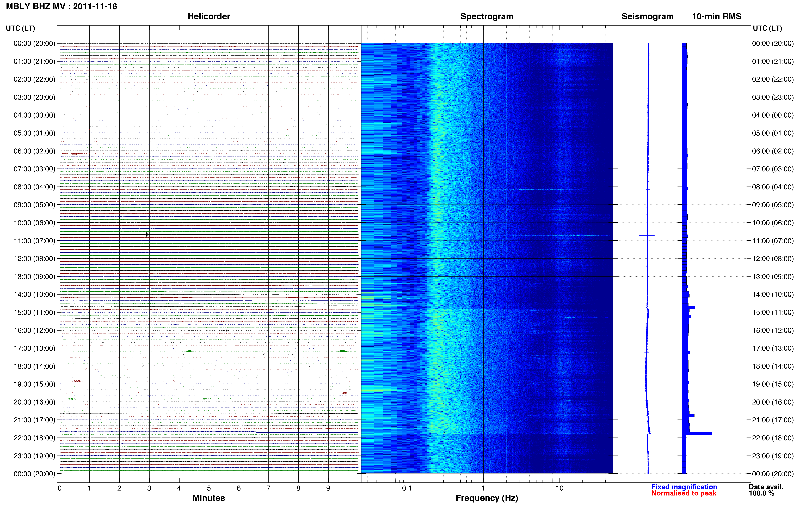This screenshot has width=812, height=508.
Task: Click "04:00 (00:00)" on the Helicorder time axis
Action: (x=34, y=115)
